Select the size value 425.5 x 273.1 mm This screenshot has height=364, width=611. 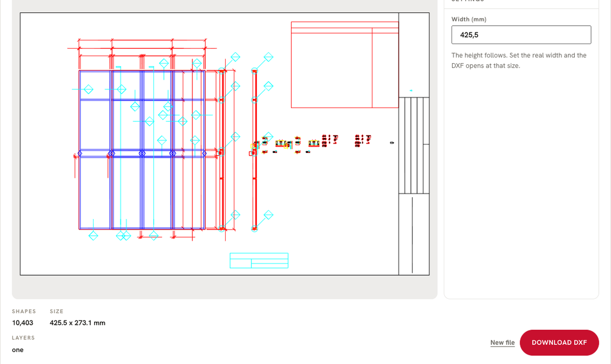[x=77, y=322]
